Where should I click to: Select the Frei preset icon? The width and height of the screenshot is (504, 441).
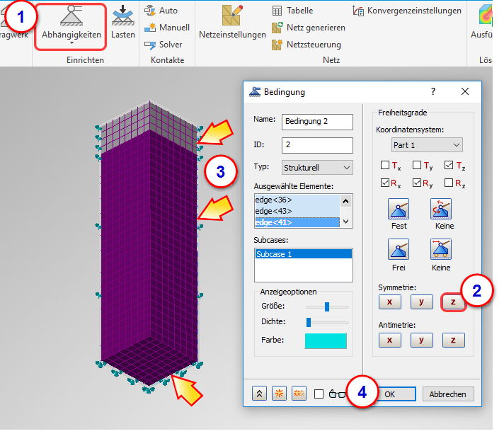click(399, 249)
